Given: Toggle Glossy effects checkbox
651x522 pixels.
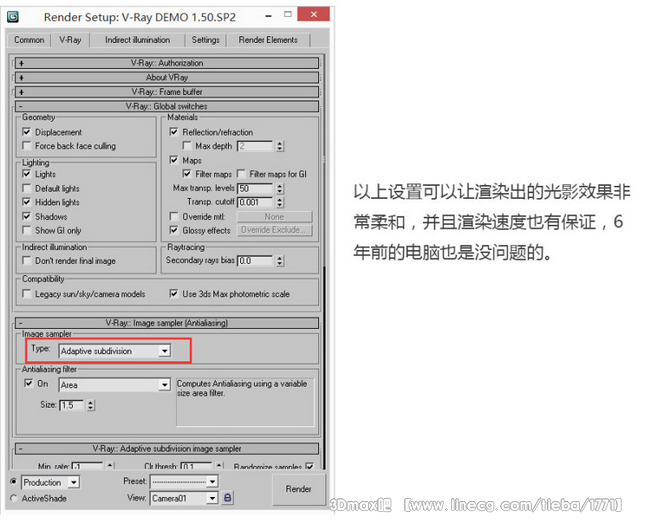Looking at the screenshot, I should (174, 230).
